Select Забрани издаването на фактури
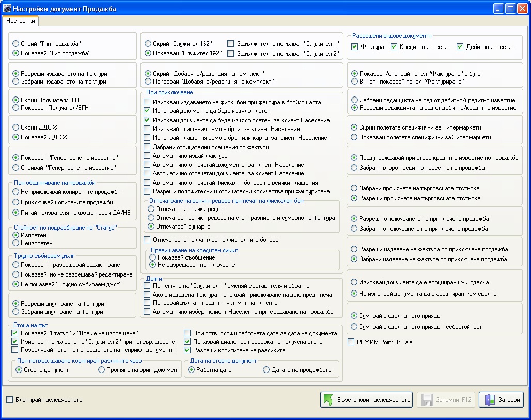 [15, 82]
